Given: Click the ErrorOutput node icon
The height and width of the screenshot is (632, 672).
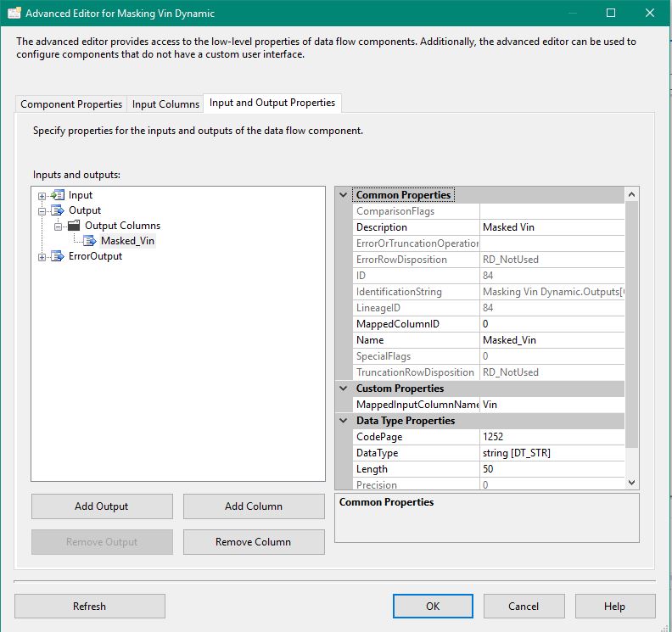Looking at the screenshot, I should point(58,256).
